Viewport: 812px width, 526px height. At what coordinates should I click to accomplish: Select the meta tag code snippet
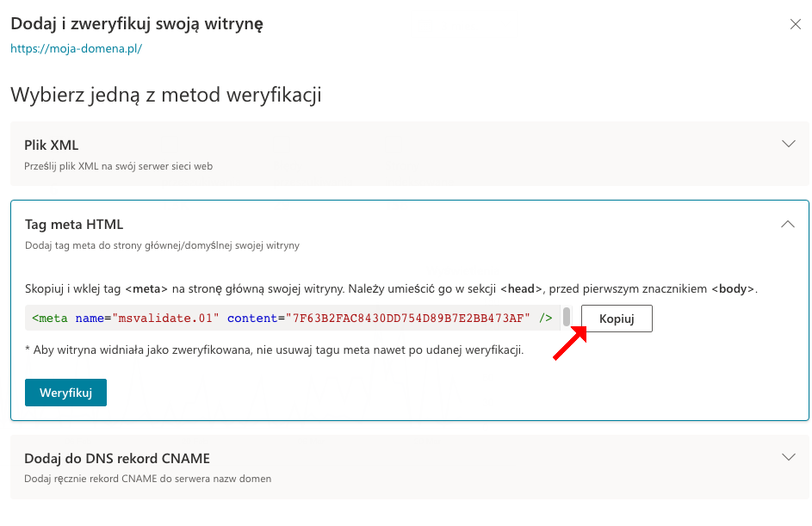(293, 318)
